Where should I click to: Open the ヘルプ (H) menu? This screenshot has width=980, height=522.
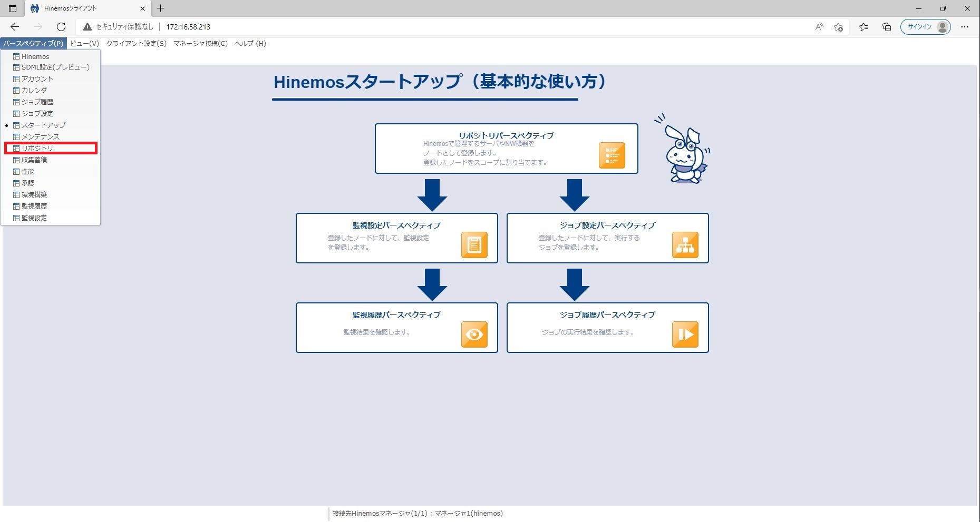[250, 44]
